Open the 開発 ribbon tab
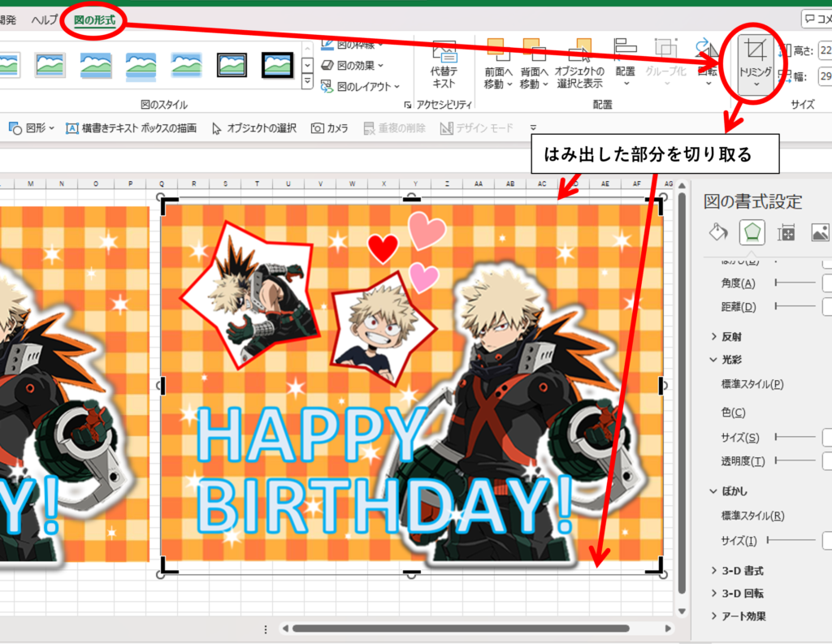832x644 pixels. point(8,20)
